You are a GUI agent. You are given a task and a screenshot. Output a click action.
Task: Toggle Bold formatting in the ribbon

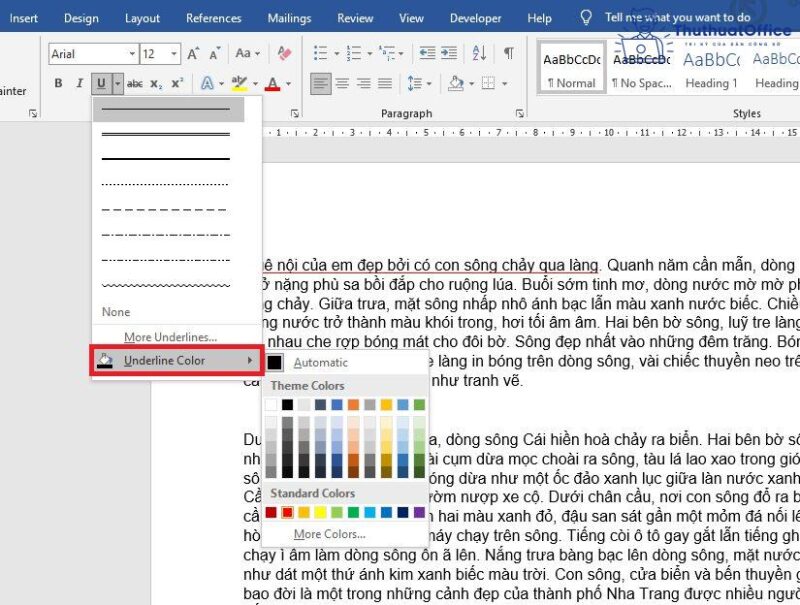(58, 84)
